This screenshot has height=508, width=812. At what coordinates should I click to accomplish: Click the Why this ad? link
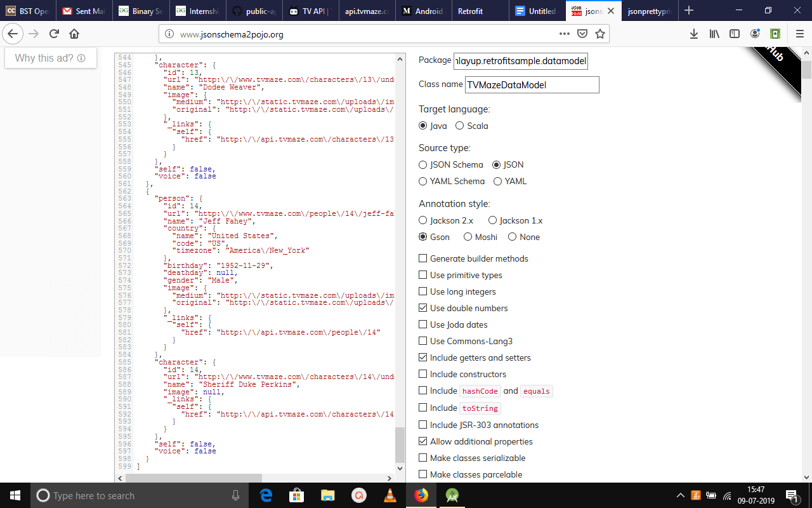point(50,58)
